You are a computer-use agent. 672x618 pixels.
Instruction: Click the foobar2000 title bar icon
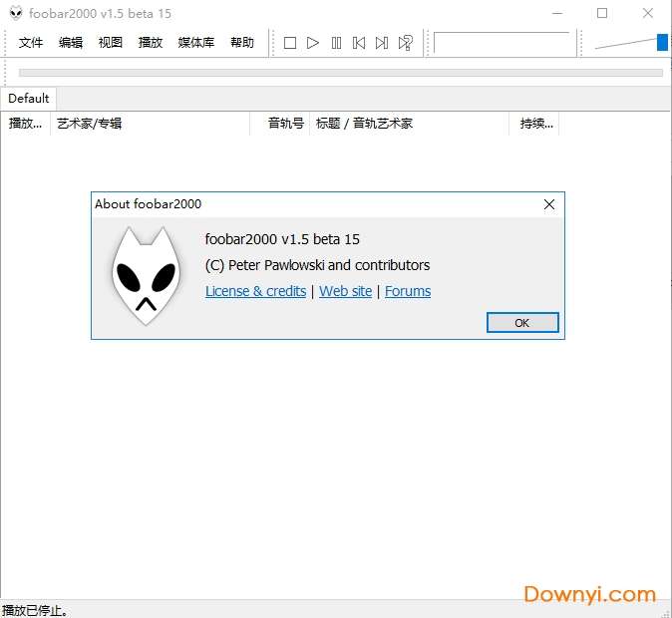click(16, 13)
